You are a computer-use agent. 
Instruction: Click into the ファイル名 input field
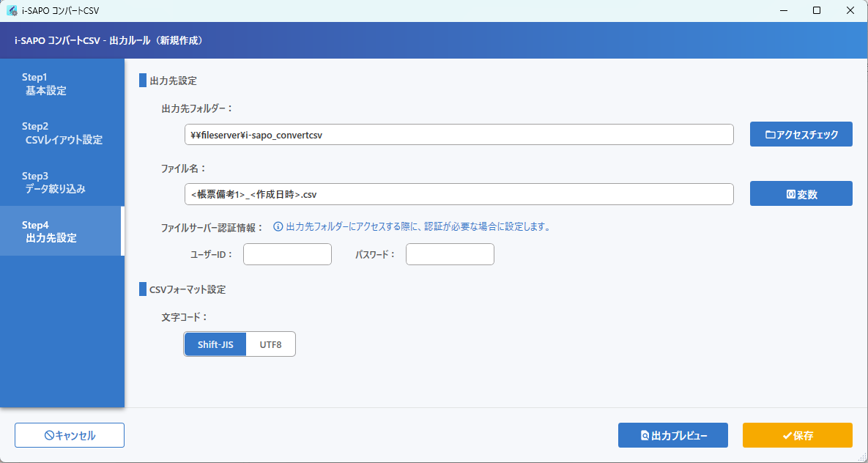[459, 194]
